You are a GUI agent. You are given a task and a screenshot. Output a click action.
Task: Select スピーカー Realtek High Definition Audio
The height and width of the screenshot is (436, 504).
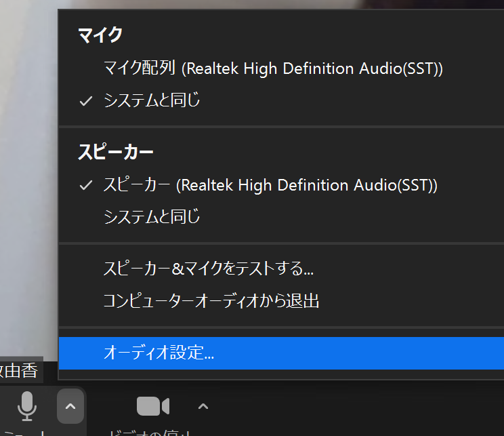point(270,185)
